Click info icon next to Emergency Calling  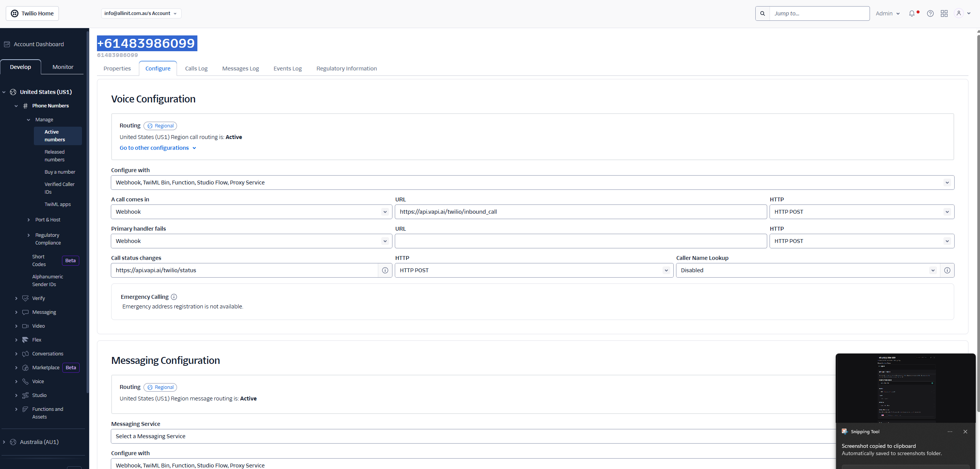[174, 297]
